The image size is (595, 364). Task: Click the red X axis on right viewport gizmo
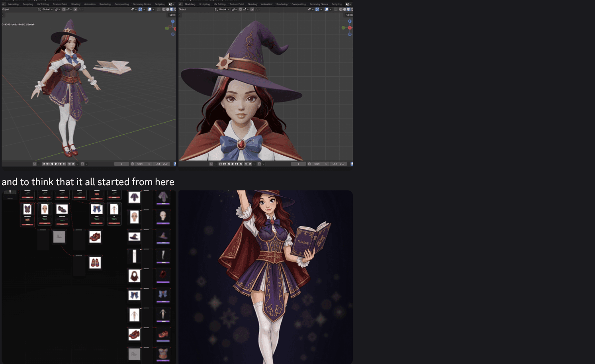pyautogui.click(x=350, y=28)
